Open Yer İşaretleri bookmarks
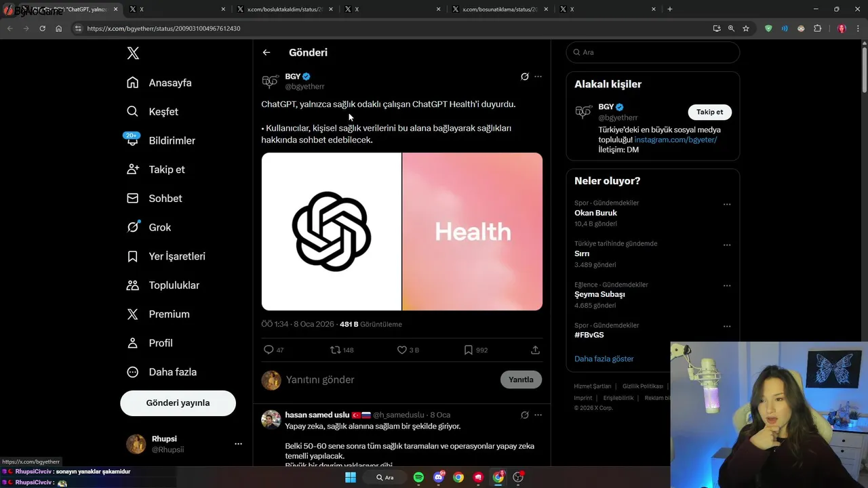This screenshot has height=488, width=868. 166,256
